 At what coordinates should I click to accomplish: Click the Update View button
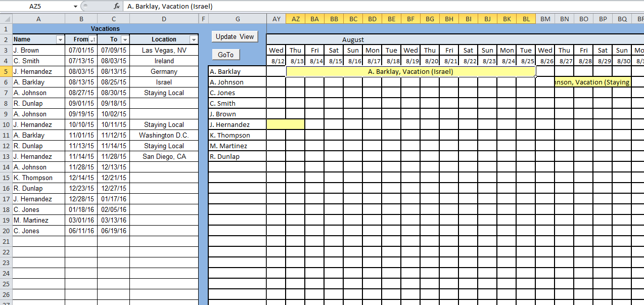pyautogui.click(x=235, y=36)
